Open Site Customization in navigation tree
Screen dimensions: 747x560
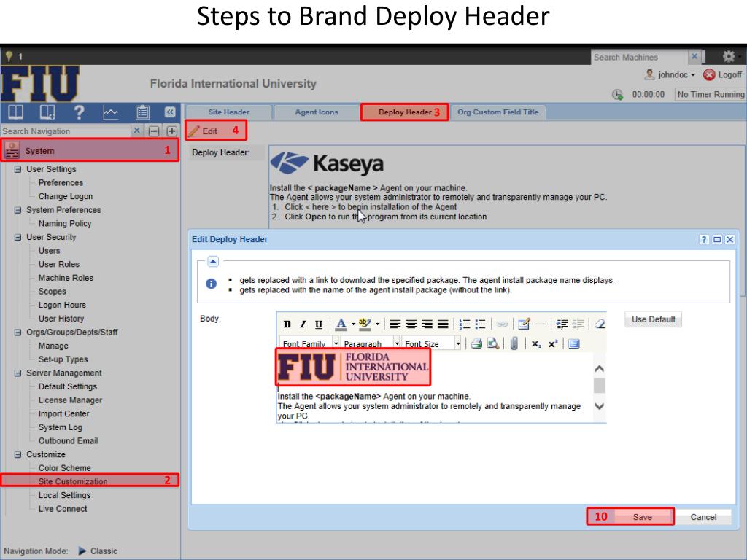(x=73, y=481)
